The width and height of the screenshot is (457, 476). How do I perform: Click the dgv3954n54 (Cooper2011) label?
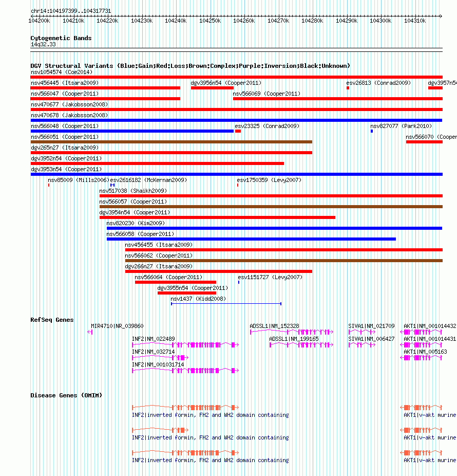pyautogui.click(x=135, y=212)
